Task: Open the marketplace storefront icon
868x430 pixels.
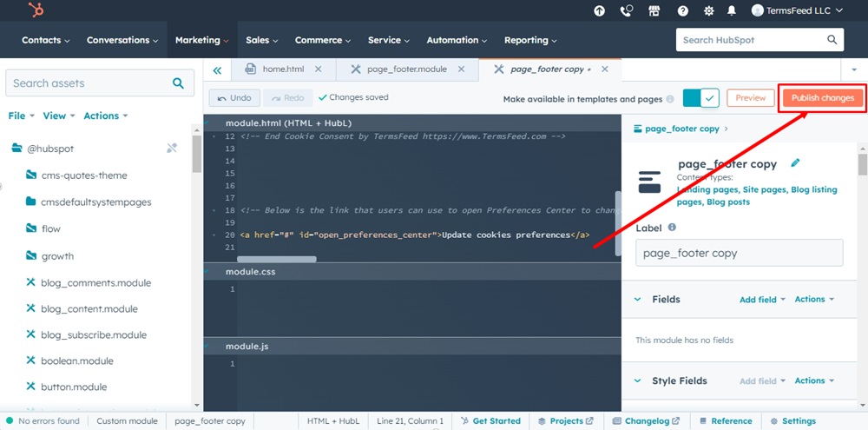Action: (x=654, y=10)
